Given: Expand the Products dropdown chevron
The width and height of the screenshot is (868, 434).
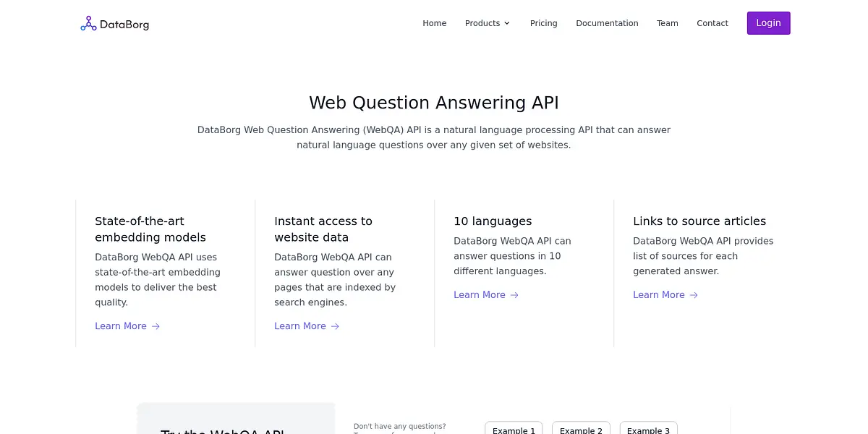Looking at the screenshot, I should tap(507, 23).
